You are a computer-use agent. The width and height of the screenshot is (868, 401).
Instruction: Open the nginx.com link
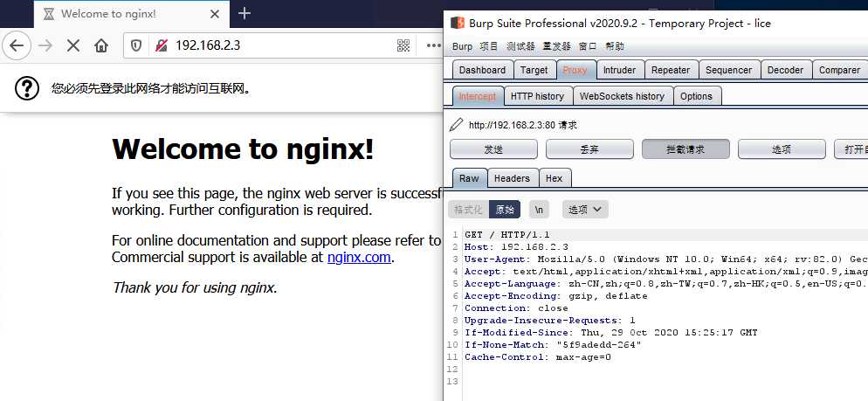coord(359,257)
